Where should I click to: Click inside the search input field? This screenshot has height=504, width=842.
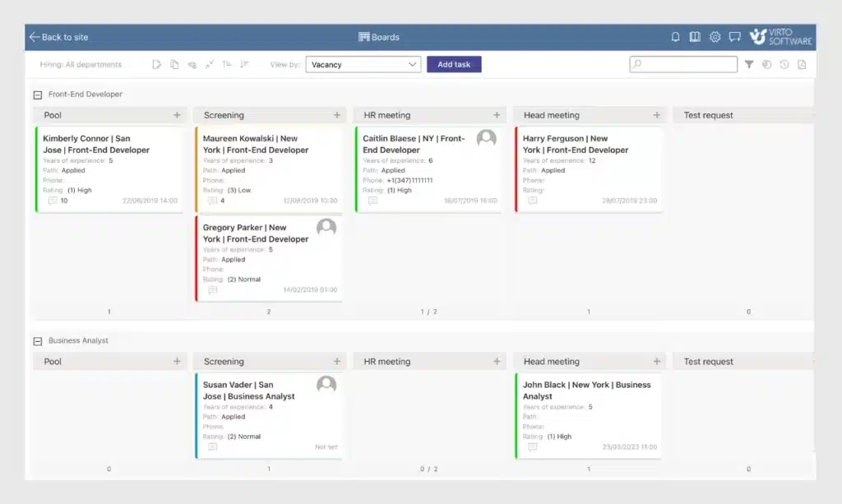[683, 64]
